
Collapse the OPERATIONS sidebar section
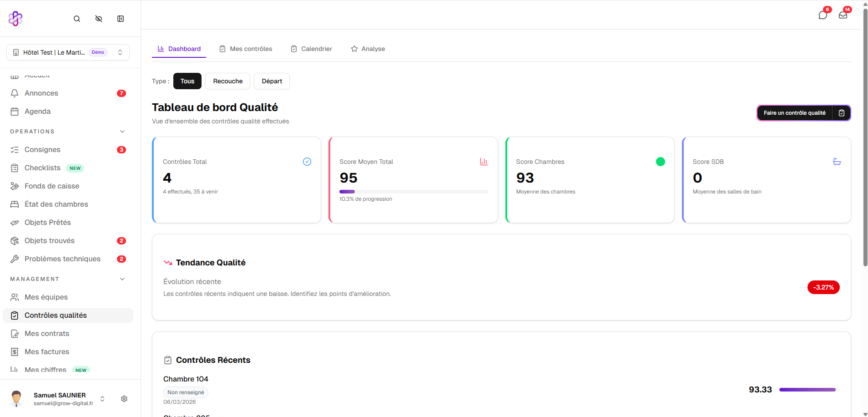pos(122,132)
